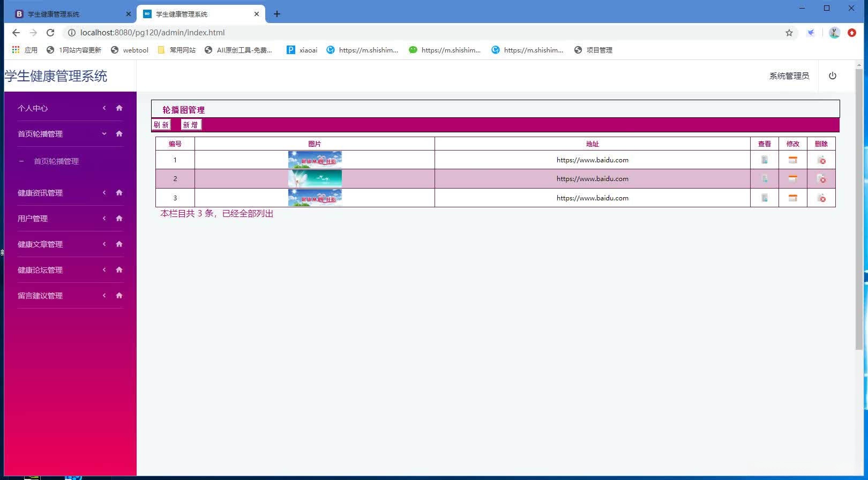Click home icon beside 留言建议管理
The height and width of the screenshot is (480, 868).
pyautogui.click(x=119, y=295)
